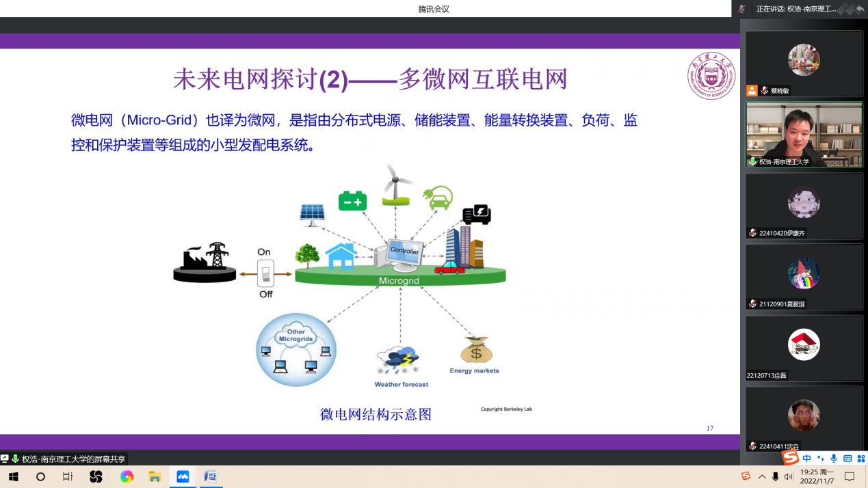Open the Sogou soft keyboard
This screenshot has width=868, height=488.
pos(847,458)
